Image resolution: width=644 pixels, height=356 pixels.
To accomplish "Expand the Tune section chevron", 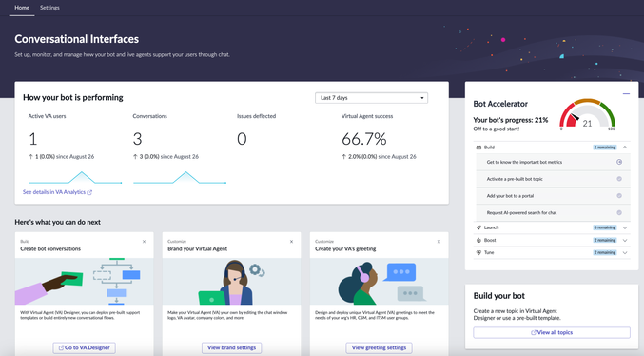I will pyautogui.click(x=625, y=253).
